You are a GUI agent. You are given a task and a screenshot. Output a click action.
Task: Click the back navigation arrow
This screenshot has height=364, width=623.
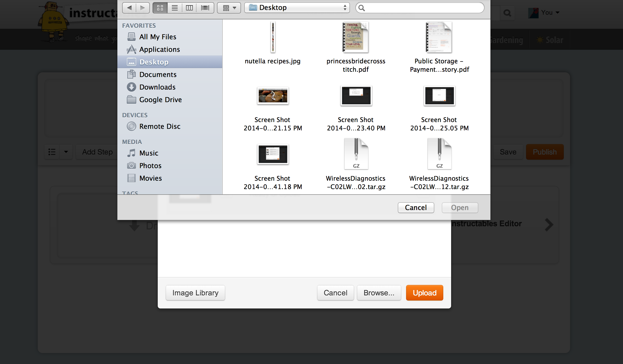pos(129,8)
